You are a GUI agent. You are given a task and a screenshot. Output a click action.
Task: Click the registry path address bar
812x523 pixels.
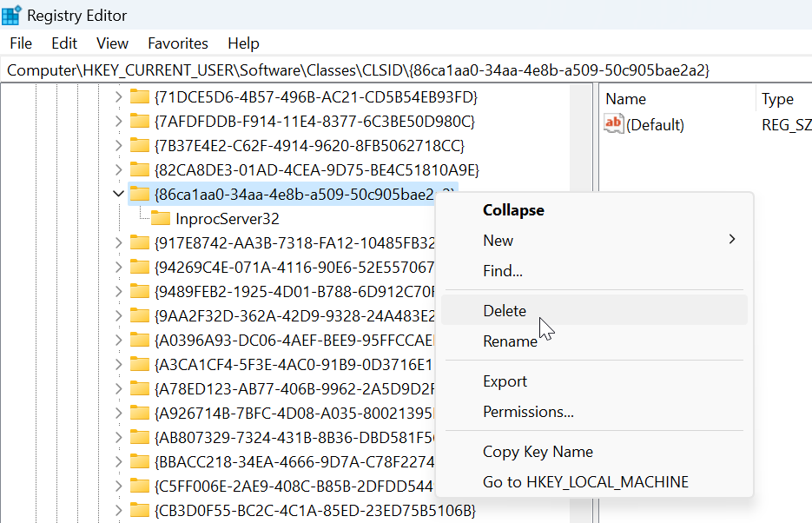point(406,70)
